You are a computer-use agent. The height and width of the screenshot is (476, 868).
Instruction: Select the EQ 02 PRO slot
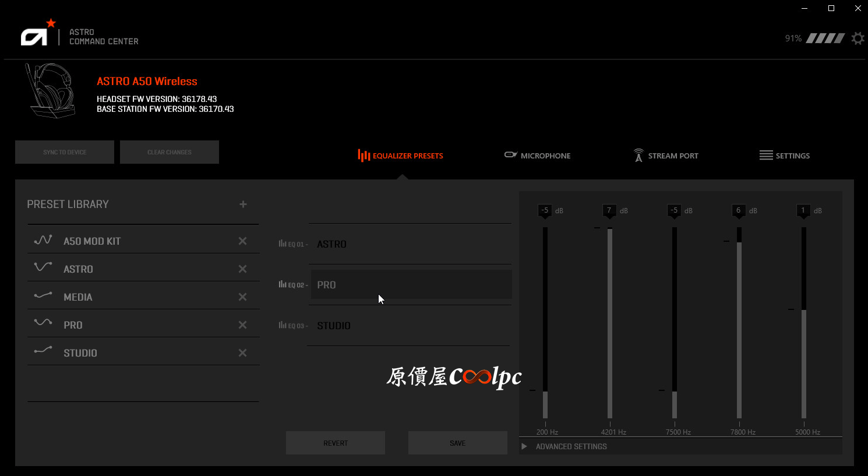(x=411, y=284)
